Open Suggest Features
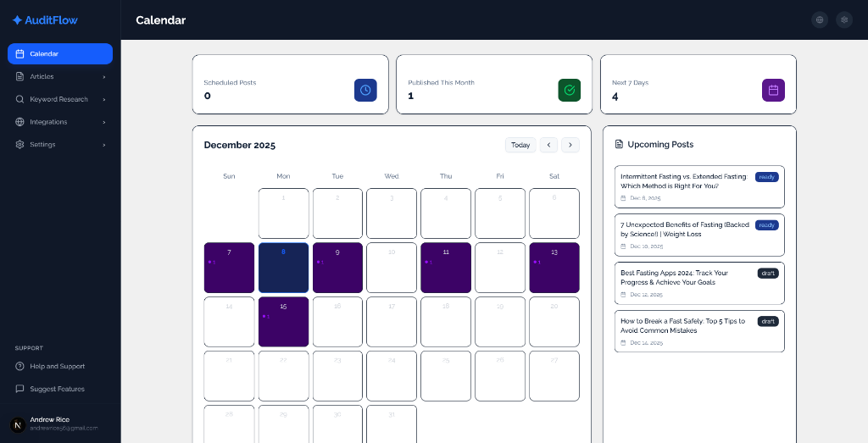868x443 pixels. (x=60, y=389)
